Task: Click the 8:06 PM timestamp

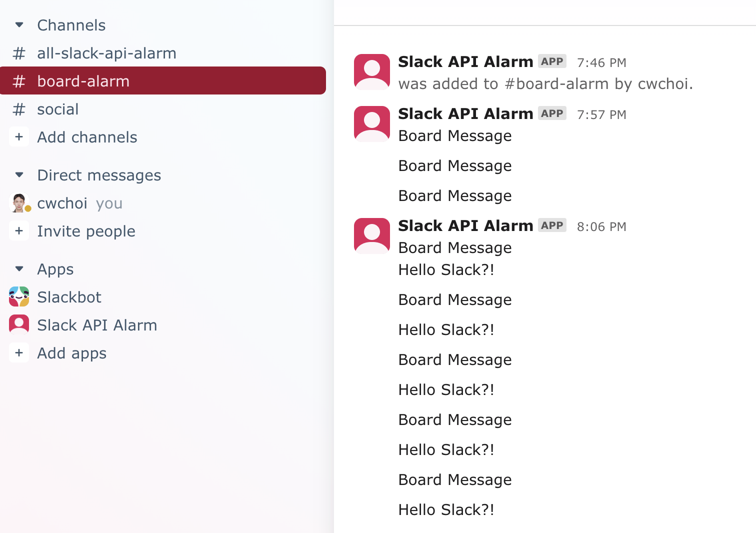Action: 601,226
